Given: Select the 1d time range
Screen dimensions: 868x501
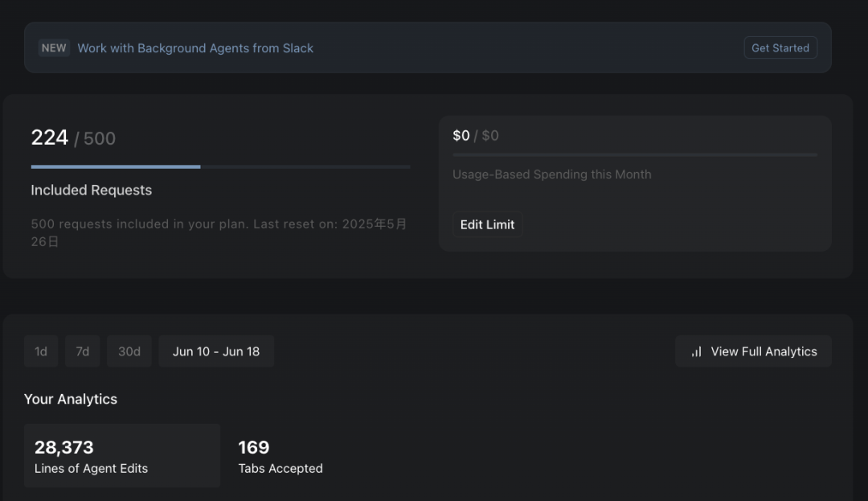Looking at the screenshot, I should [41, 351].
